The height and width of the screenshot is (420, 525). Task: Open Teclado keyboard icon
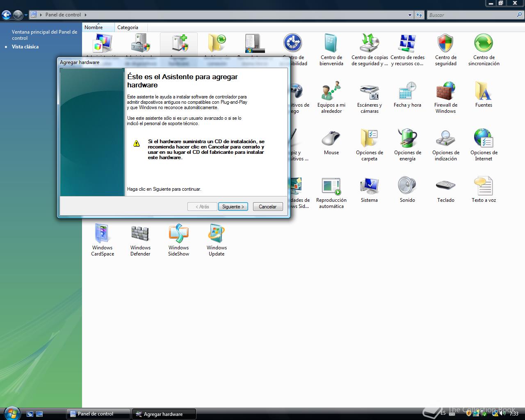(x=445, y=186)
